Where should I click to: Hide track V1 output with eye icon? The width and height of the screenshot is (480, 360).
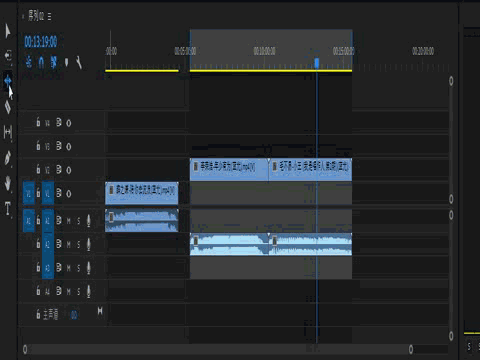click(x=69, y=193)
